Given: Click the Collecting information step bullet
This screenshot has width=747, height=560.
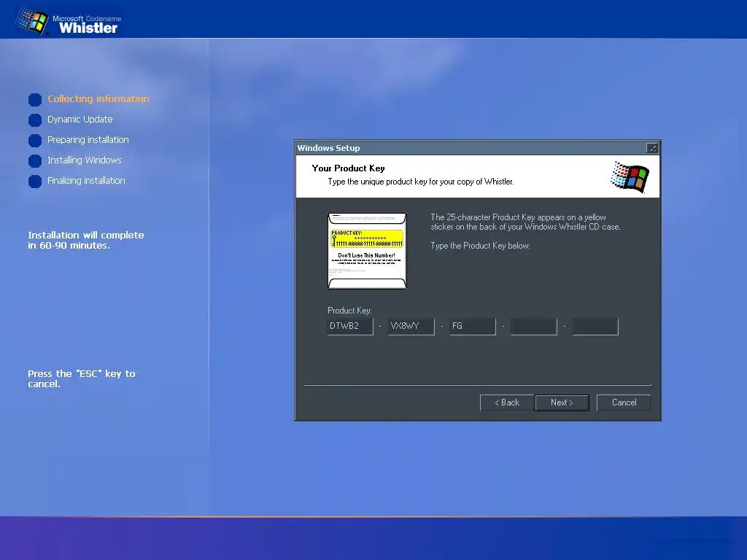Looking at the screenshot, I should coord(35,99).
